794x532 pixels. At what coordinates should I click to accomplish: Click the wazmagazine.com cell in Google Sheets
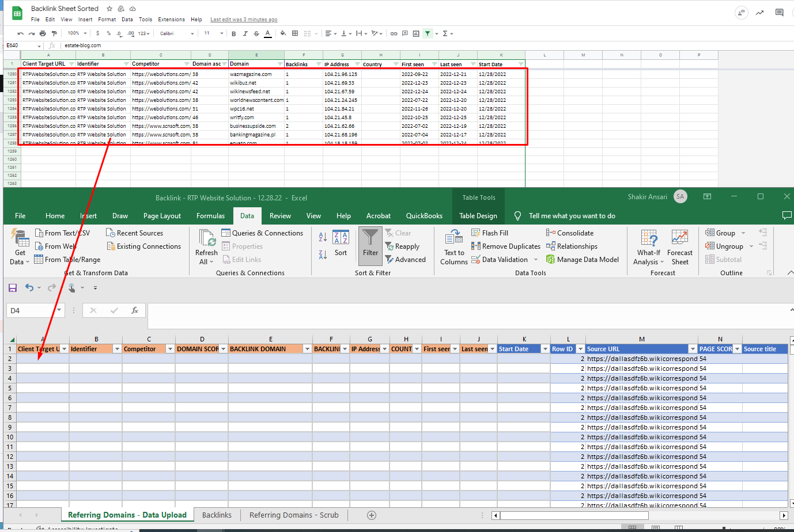(256, 74)
